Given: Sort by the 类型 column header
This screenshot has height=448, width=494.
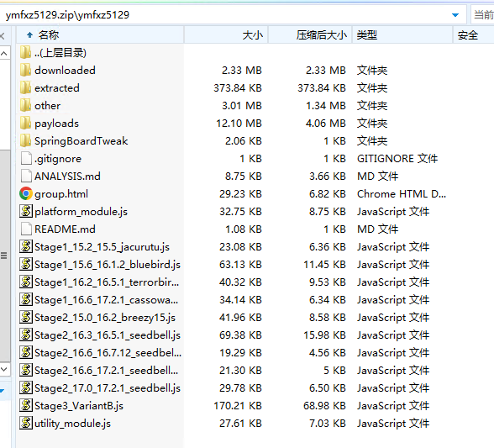Looking at the screenshot, I should coord(402,35).
